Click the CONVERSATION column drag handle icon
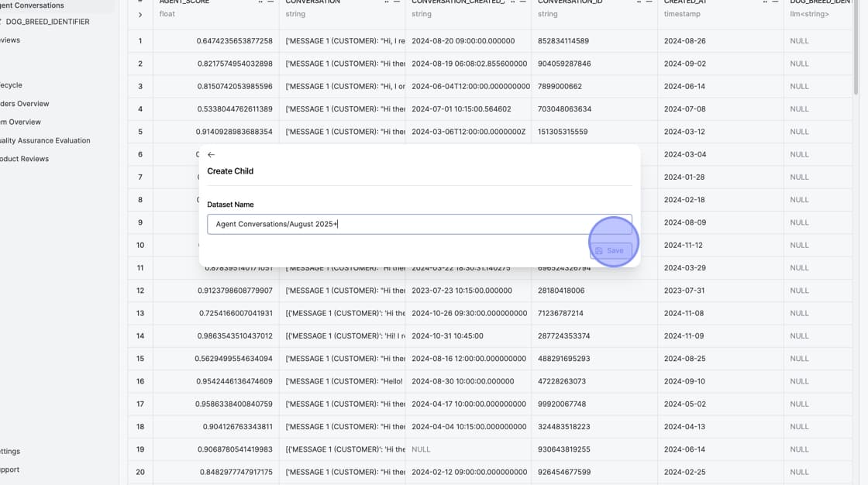 [x=387, y=2]
